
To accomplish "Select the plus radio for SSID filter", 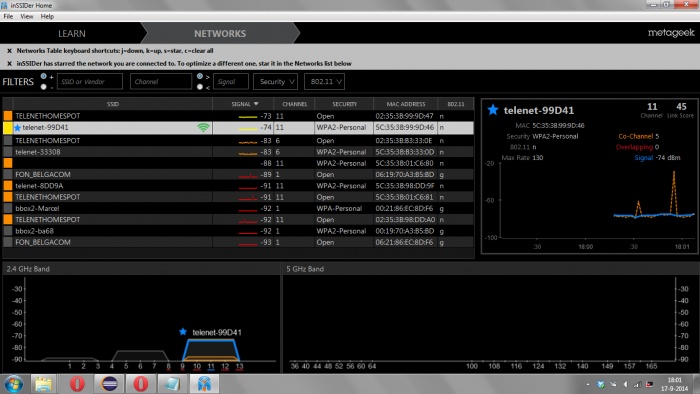I will (x=43, y=76).
